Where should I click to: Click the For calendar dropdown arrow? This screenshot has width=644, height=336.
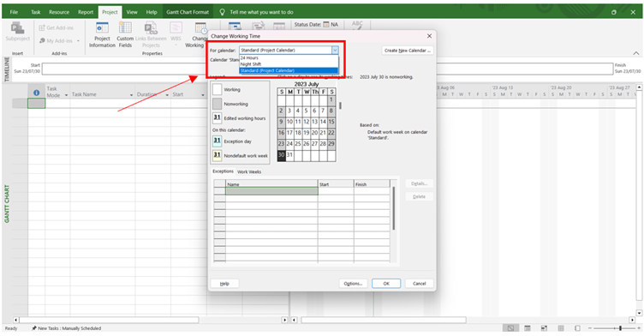[335, 51]
